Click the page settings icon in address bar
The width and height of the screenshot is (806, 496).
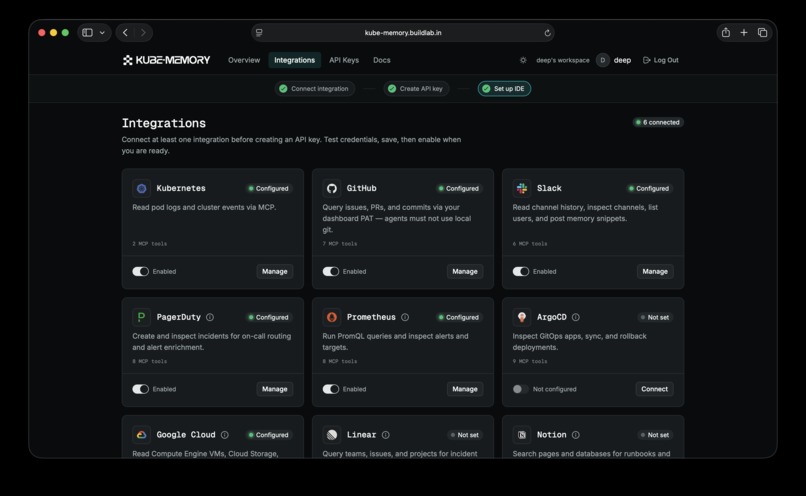259,33
